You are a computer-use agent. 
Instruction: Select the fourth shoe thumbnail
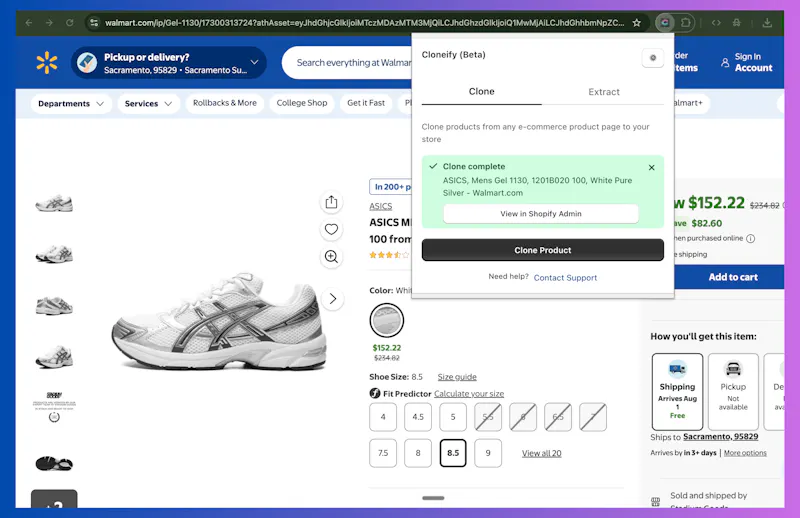pyautogui.click(x=54, y=356)
